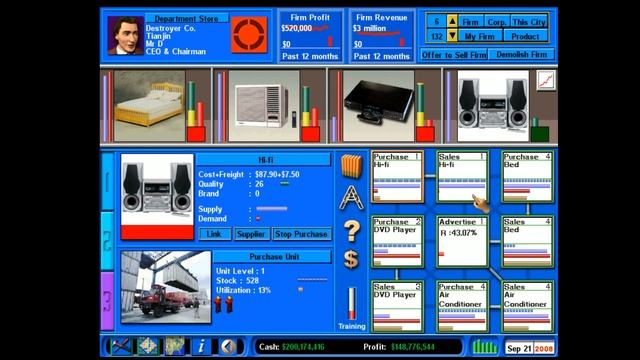Screen dimensions: 640x360
Task: Click Offer to Sell Firm
Action: coord(454,54)
